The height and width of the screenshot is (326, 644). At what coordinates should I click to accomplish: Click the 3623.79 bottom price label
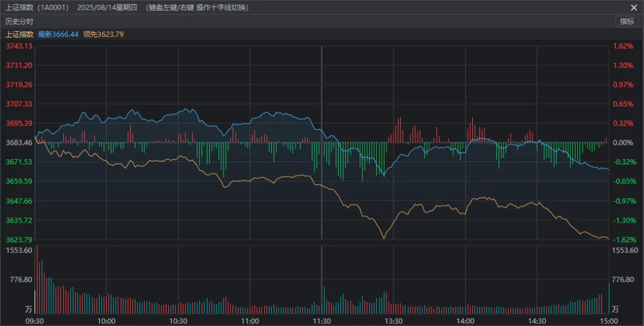(x=18, y=240)
